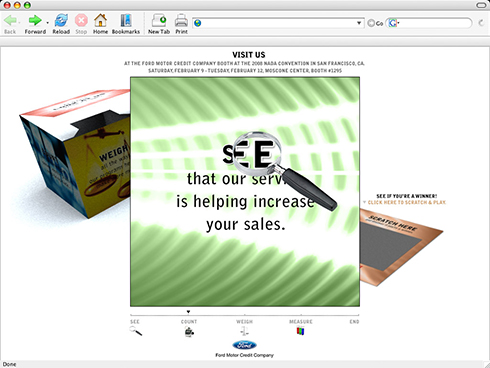Screen dimensions: 490x368
Task: Print the current page
Action: [181, 20]
